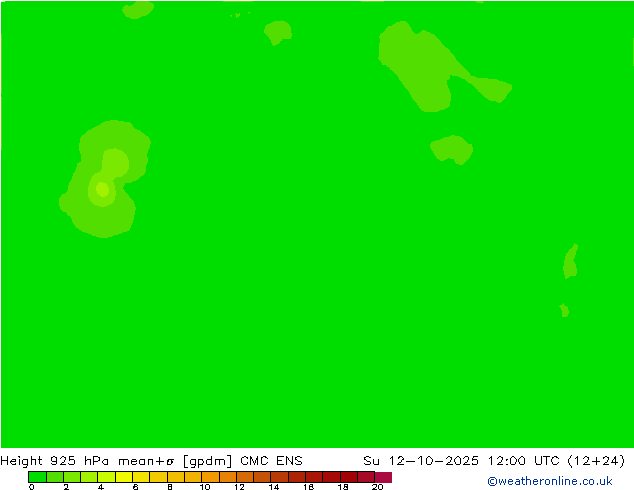Click the legend label '10'
Image resolution: width=634 pixels, height=490 pixels.
(205, 487)
